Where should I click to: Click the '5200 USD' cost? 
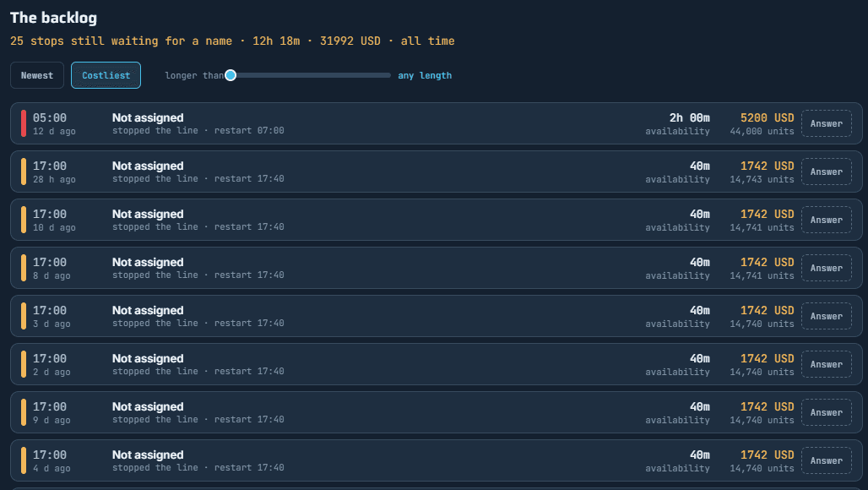[x=768, y=117]
